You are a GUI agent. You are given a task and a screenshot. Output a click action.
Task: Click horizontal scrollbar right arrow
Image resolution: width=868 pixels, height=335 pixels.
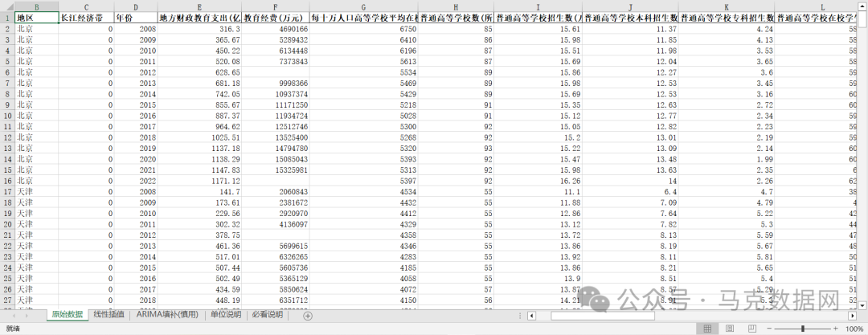click(x=853, y=316)
